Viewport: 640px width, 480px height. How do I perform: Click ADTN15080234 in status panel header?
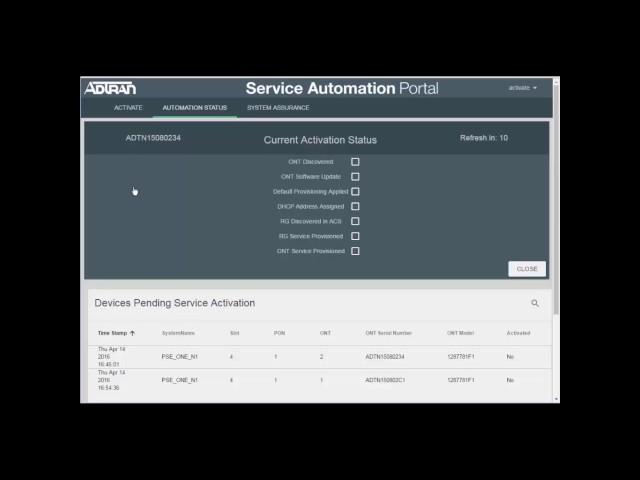point(153,138)
